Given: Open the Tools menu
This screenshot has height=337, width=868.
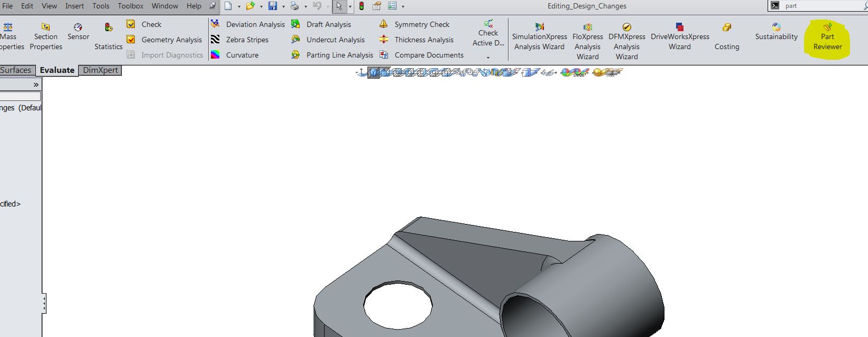Looking at the screenshot, I should (100, 6).
